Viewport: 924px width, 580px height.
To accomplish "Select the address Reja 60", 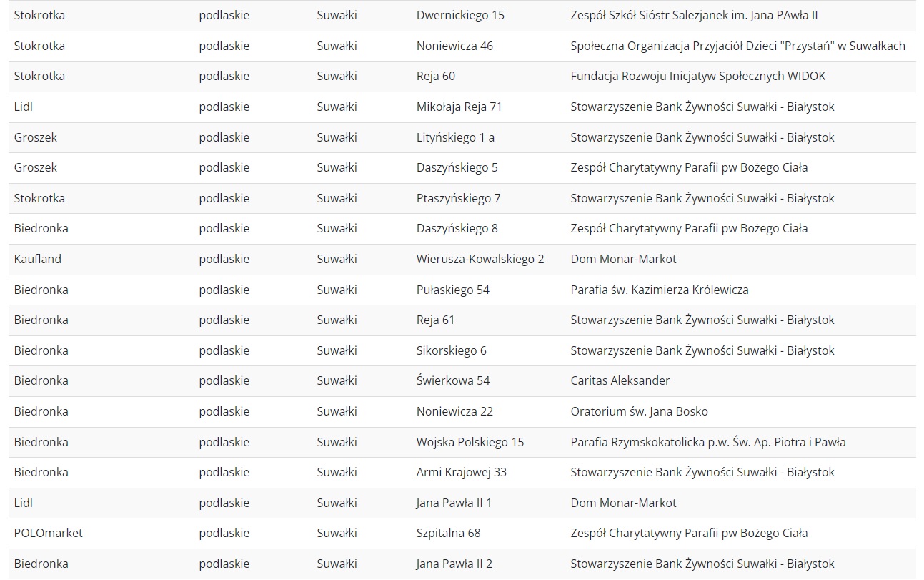I will (x=436, y=76).
